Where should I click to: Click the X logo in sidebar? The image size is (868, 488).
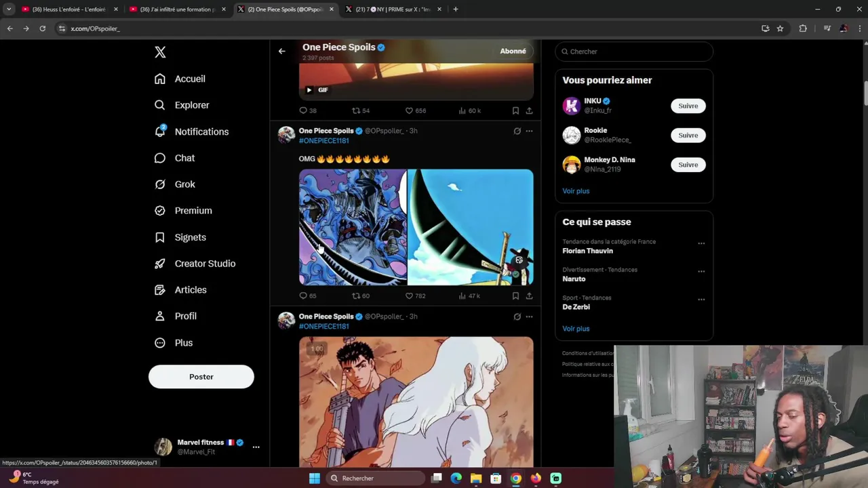pyautogui.click(x=160, y=52)
